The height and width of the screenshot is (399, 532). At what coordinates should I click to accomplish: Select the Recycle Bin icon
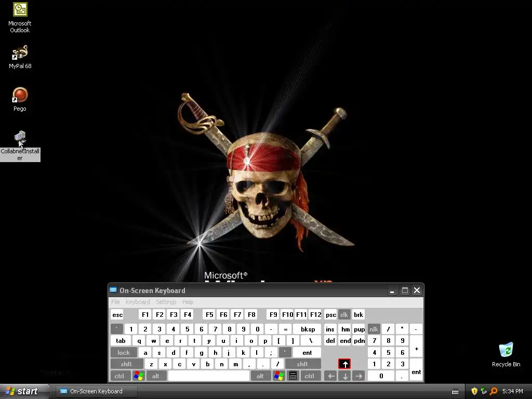click(506, 354)
